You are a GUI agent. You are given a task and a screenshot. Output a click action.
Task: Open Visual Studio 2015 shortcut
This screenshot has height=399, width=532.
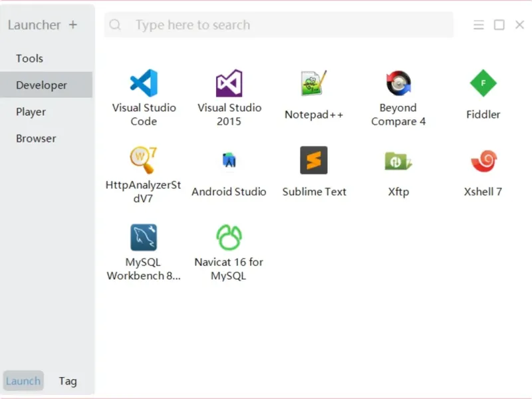point(229,84)
